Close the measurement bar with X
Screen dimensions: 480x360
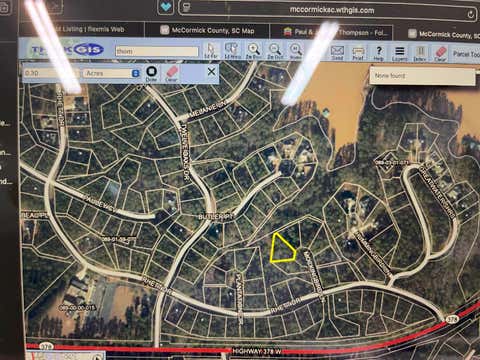pyautogui.click(x=211, y=71)
